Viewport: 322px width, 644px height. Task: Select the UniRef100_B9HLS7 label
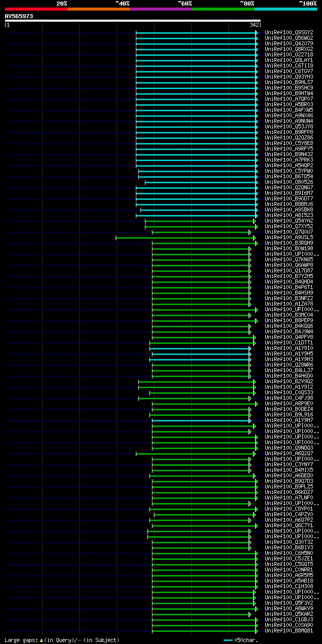[289, 82]
